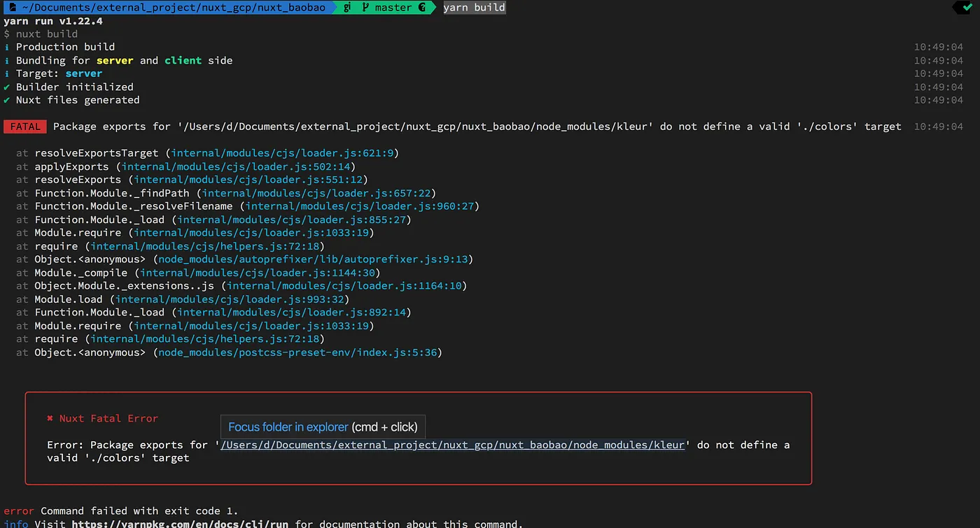Open link loader.js:993:32 in Module.load line
Screen dimensions: 980x528
pos(230,299)
